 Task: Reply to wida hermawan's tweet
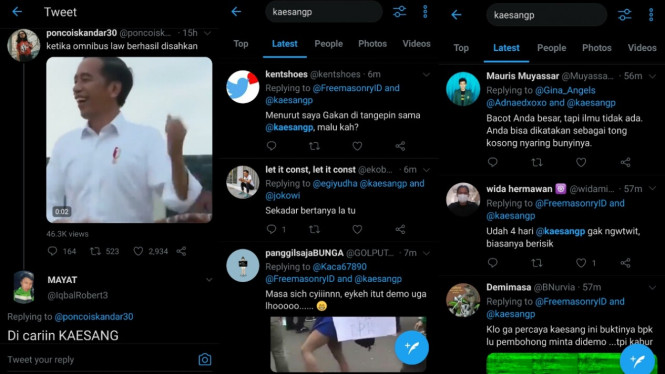pyautogui.click(x=492, y=263)
